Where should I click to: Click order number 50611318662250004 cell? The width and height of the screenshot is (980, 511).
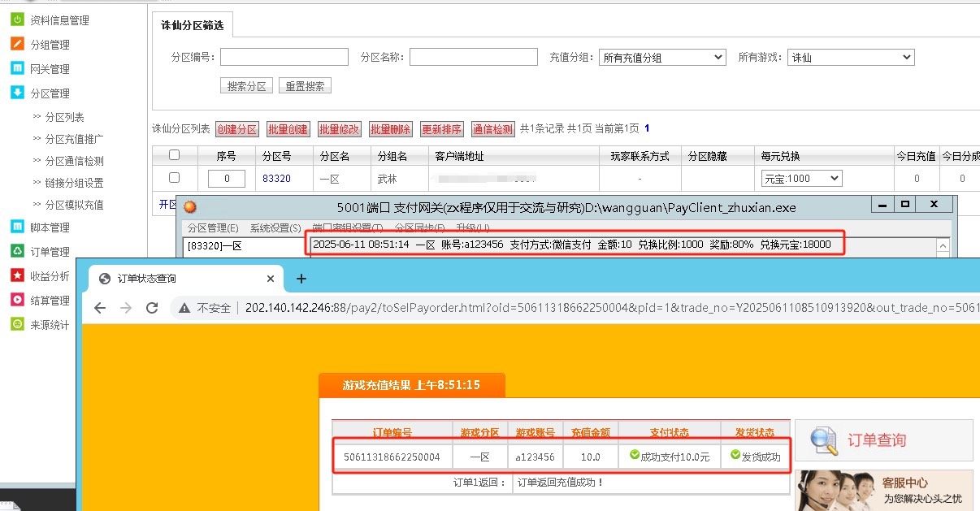[x=392, y=457]
